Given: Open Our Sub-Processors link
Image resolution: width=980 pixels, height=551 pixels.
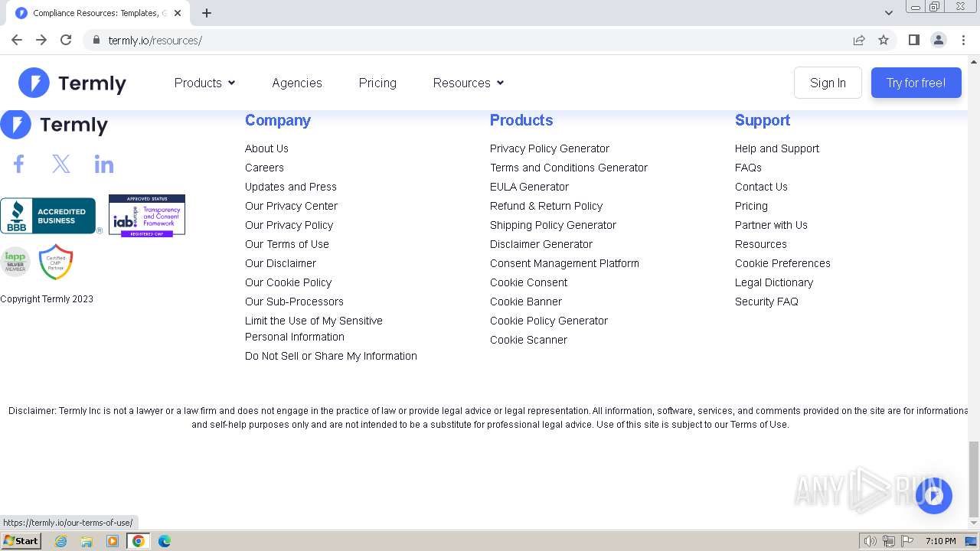Looking at the screenshot, I should (x=294, y=302).
